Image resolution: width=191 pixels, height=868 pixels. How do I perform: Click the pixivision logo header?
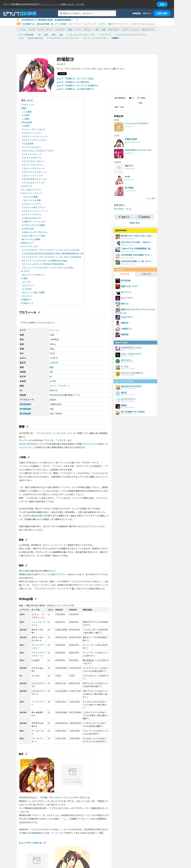[x=121, y=230]
